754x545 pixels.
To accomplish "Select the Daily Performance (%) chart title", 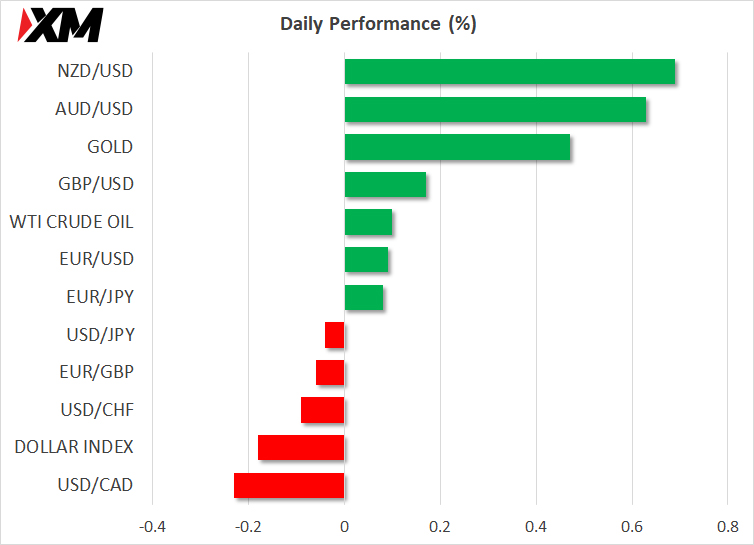I will tap(378, 24).
